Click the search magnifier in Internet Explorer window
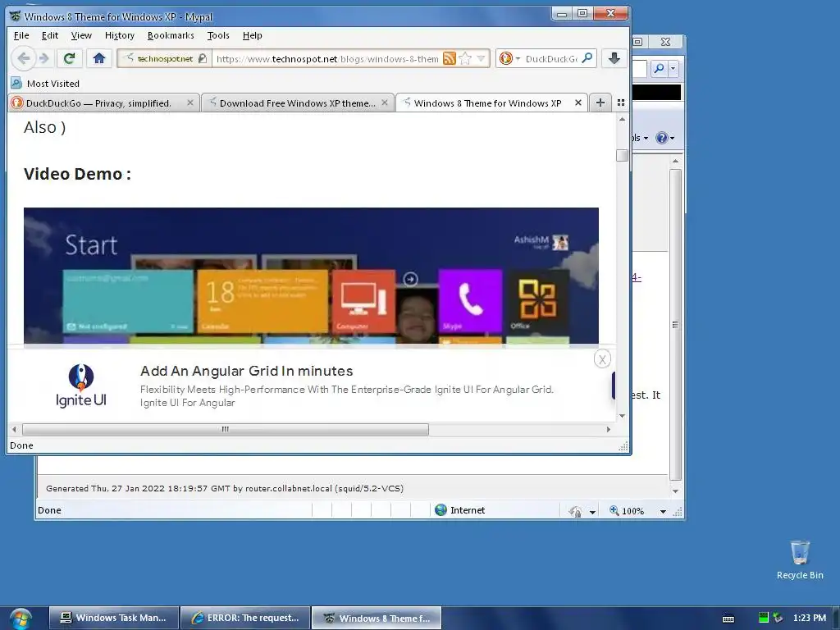The image size is (840, 630). [x=659, y=68]
